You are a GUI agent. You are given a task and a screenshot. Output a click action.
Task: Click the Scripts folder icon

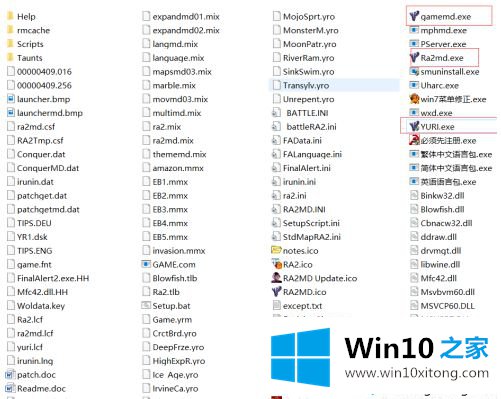(10, 44)
